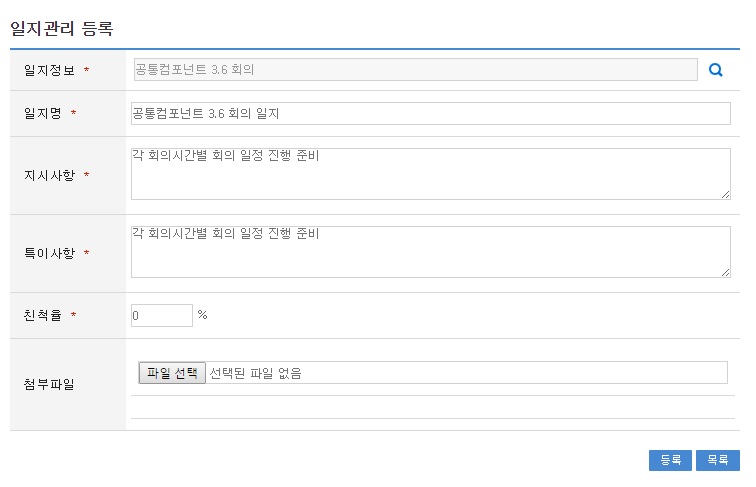The image size is (756, 487).
Task: Grab the 특이사항 textarea resize handle
Action: pos(725,272)
